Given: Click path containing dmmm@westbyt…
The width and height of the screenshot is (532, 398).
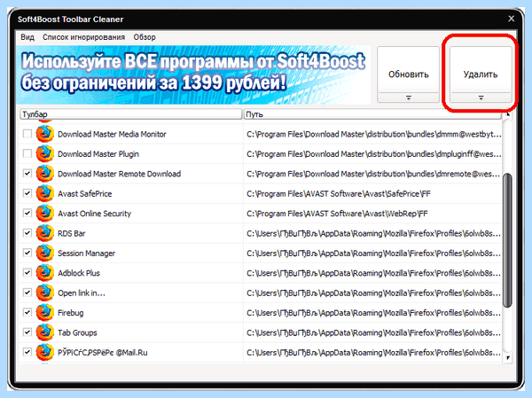Looking at the screenshot, I should 374,134.
